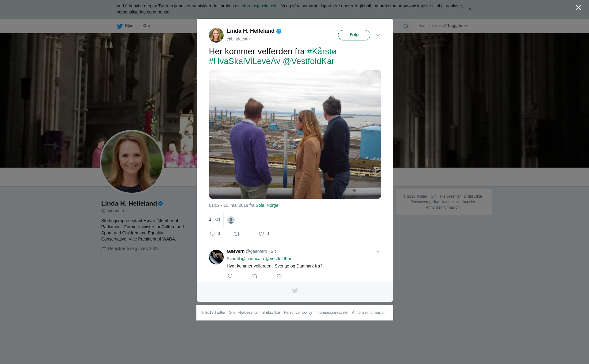Like Gærvern's reply

point(279,276)
